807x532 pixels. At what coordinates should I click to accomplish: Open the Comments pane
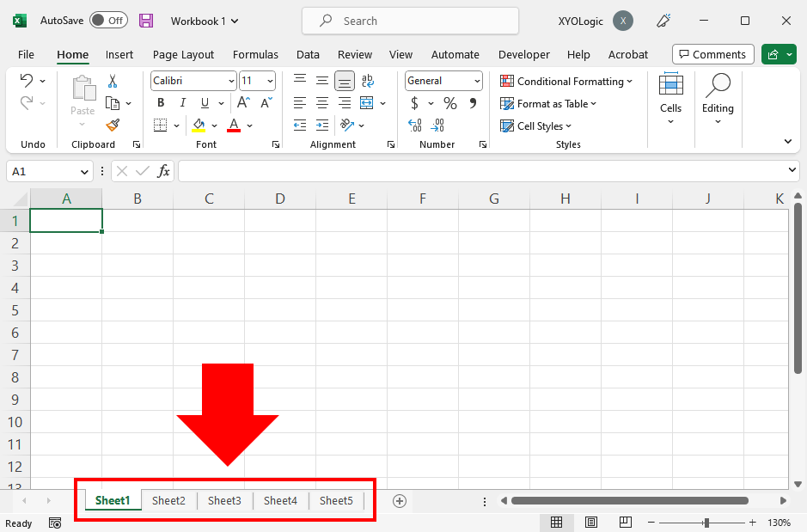(712, 53)
